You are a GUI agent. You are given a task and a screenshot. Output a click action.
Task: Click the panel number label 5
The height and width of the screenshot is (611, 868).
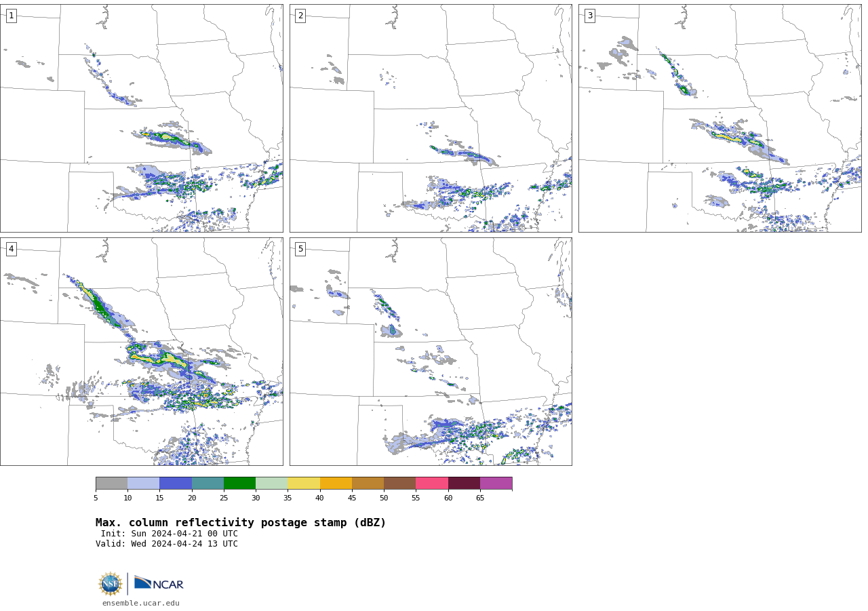tap(300, 249)
